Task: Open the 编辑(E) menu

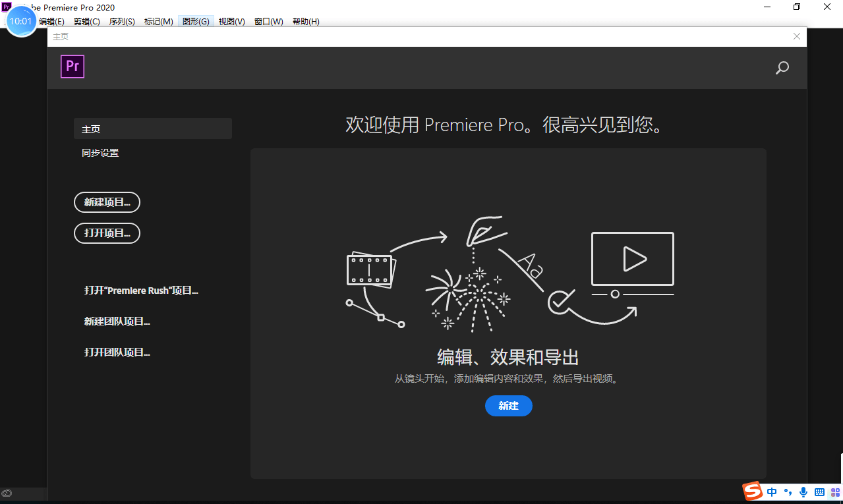Action: [51, 21]
